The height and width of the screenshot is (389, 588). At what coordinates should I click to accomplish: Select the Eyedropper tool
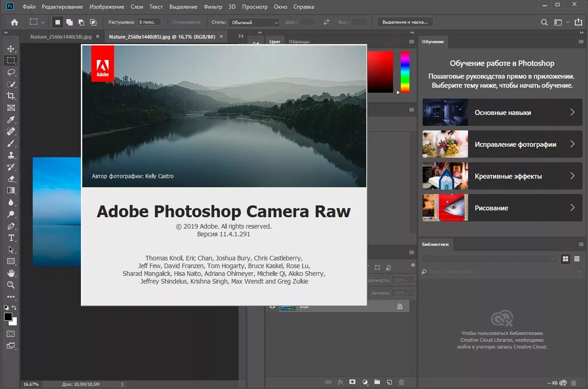[x=11, y=120]
